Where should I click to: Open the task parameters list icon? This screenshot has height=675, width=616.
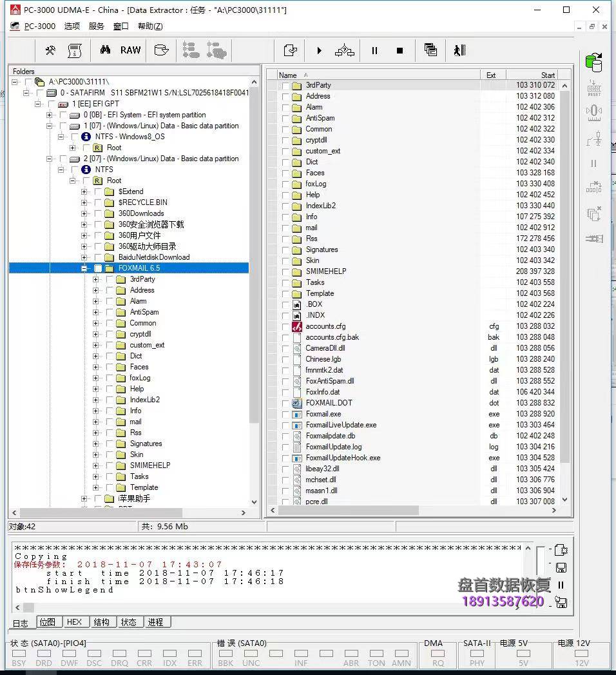(74, 50)
